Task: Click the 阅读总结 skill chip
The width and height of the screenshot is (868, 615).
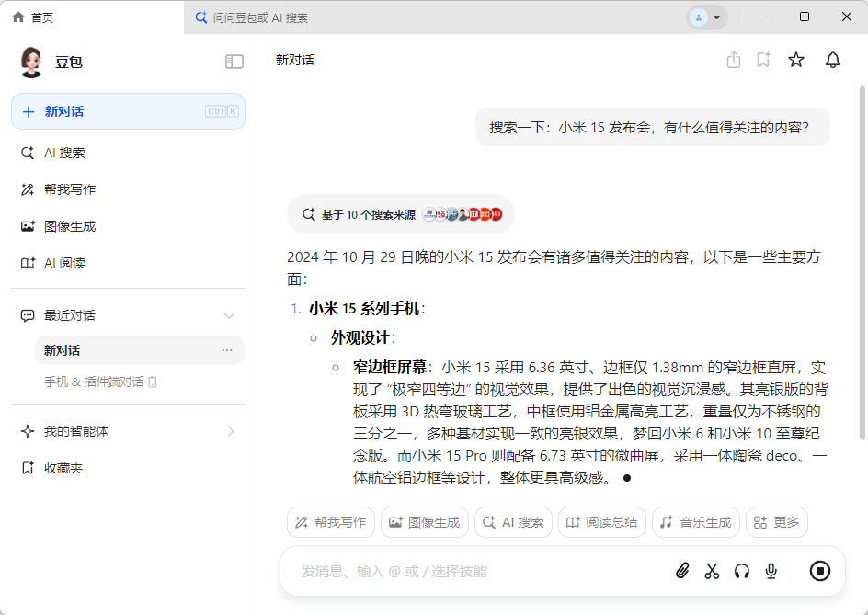Action: pos(601,522)
